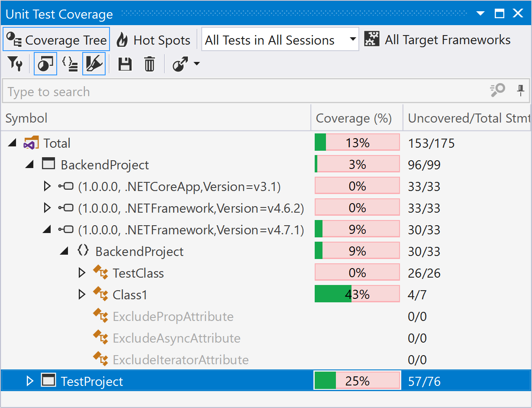The width and height of the screenshot is (532, 408).
Task: Toggle code coverage highlighting
Action: 94,64
